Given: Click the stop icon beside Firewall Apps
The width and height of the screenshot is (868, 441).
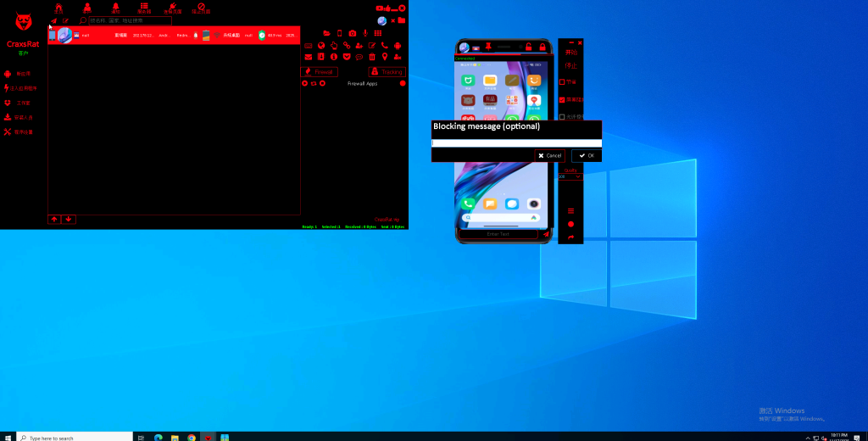Looking at the screenshot, I should pyautogui.click(x=323, y=84).
